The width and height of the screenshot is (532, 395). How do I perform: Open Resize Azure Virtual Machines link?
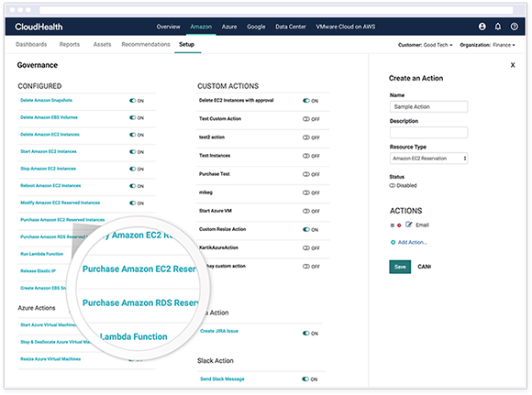50,359
